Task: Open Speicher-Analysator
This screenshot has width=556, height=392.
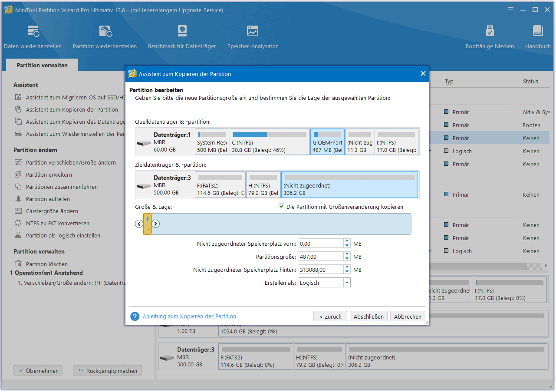Action: tap(252, 37)
